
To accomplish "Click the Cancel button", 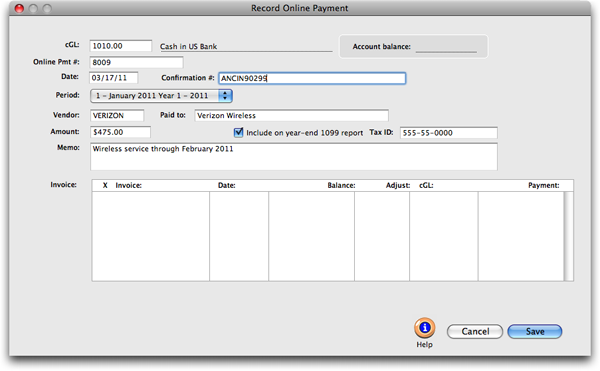I will pyautogui.click(x=475, y=331).
